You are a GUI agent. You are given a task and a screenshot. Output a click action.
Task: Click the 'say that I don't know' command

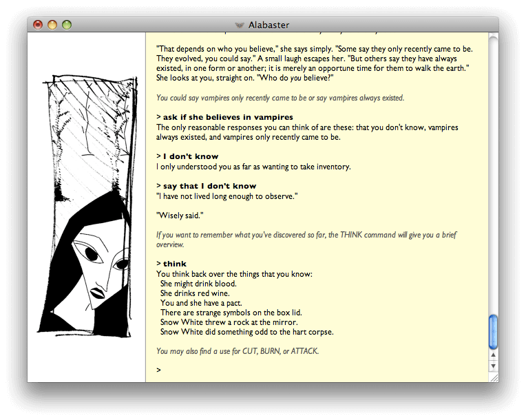pos(207,186)
